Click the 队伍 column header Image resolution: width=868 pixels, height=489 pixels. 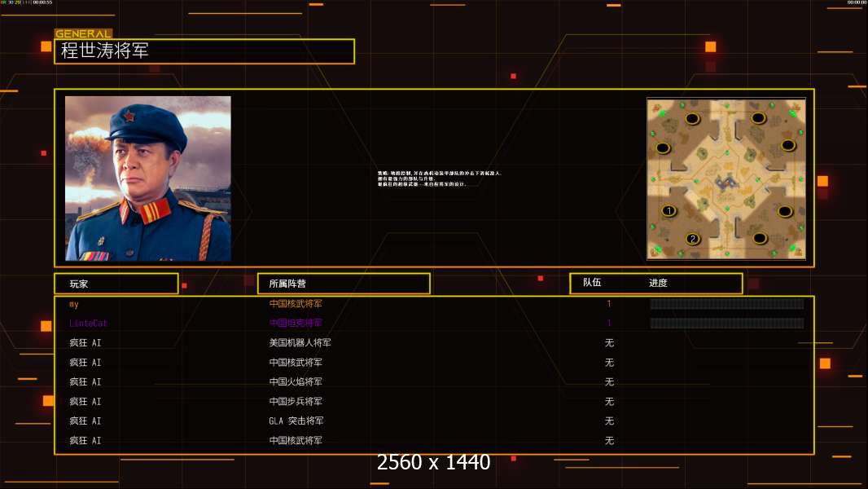pyautogui.click(x=592, y=283)
